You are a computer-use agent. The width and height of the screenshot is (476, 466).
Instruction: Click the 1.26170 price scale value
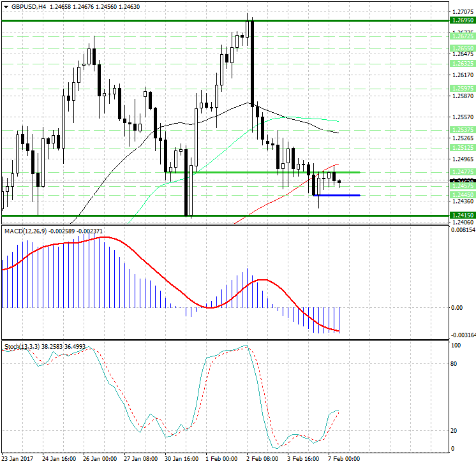[463, 75]
